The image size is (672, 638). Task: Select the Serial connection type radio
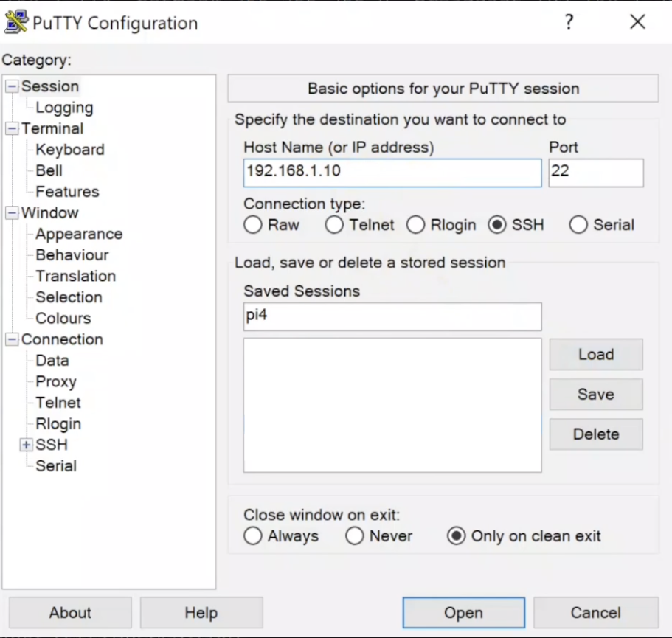tap(578, 226)
